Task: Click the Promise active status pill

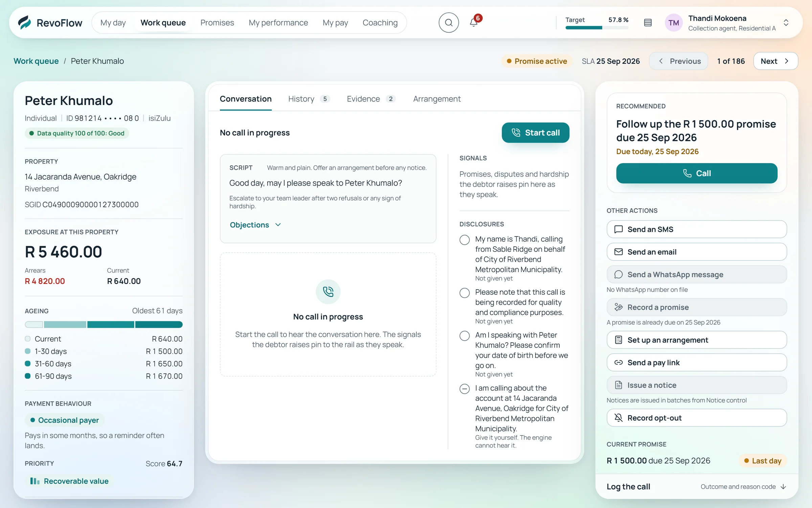Action: click(537, 61)
